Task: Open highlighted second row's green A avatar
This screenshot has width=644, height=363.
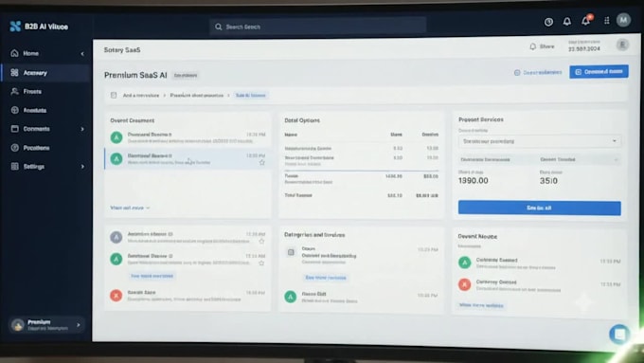Action: coord(116,158)
